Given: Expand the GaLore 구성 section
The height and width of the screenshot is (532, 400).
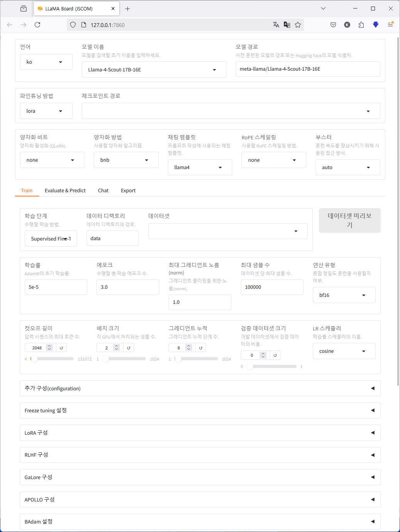Looking at the screenshot, I should [200, 477].
